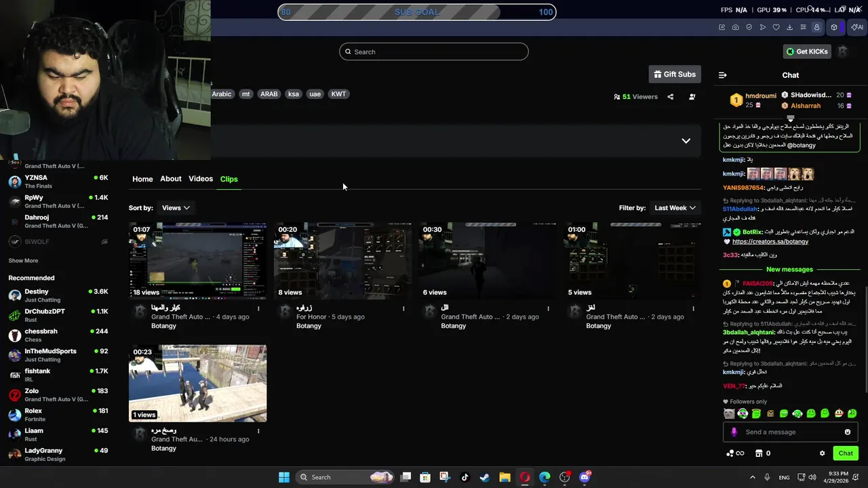The width and height of the screenshot is (868, 488).
Task: Expand the stream info chevron
Action: coord(686,141)
